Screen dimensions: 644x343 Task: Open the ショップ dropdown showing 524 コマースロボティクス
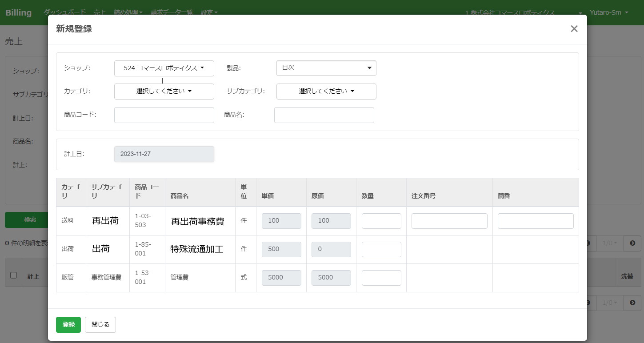coord(164,68)
